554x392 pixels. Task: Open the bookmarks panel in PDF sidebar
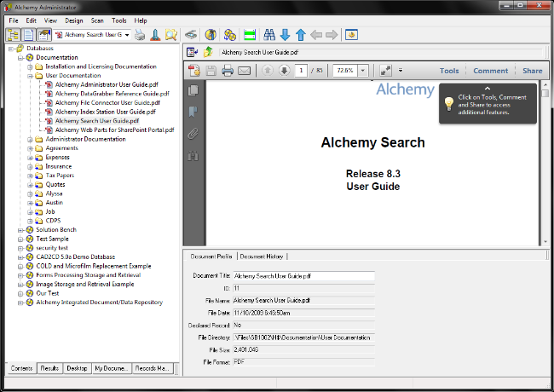click(x=193, y=112)
